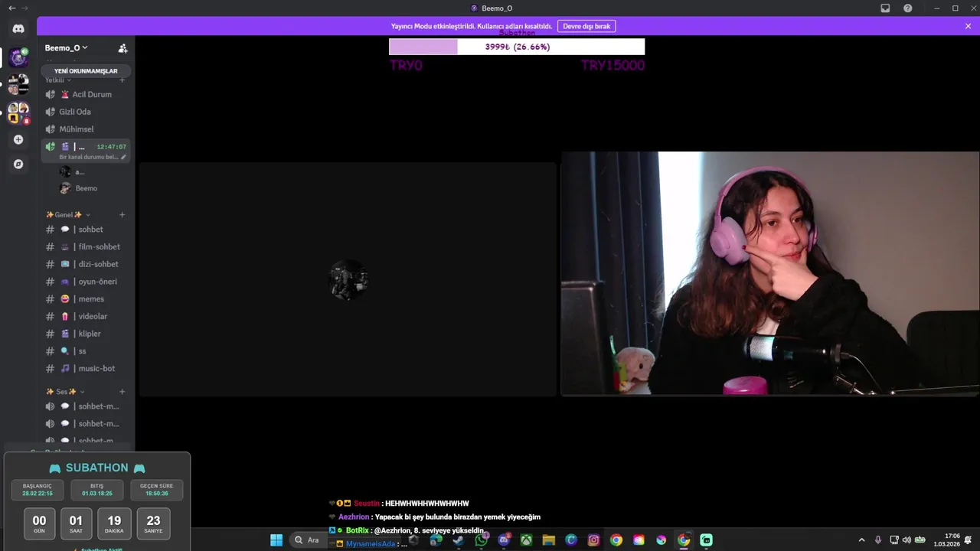Click the 3999₺ donation goal progress bar

517,47
